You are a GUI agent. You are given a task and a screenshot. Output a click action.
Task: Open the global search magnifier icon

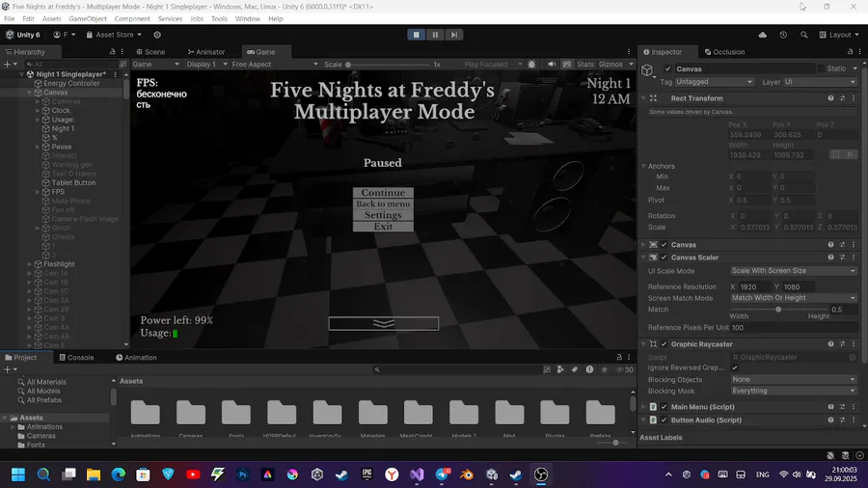tap(803, 35)
